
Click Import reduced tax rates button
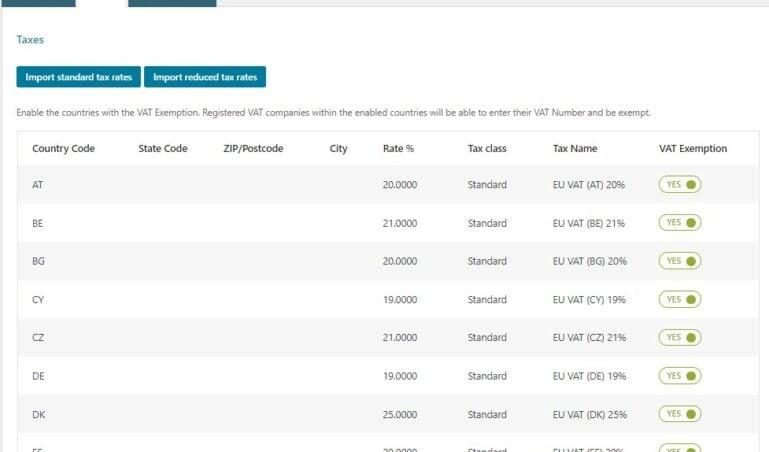(x=205, y=77)
